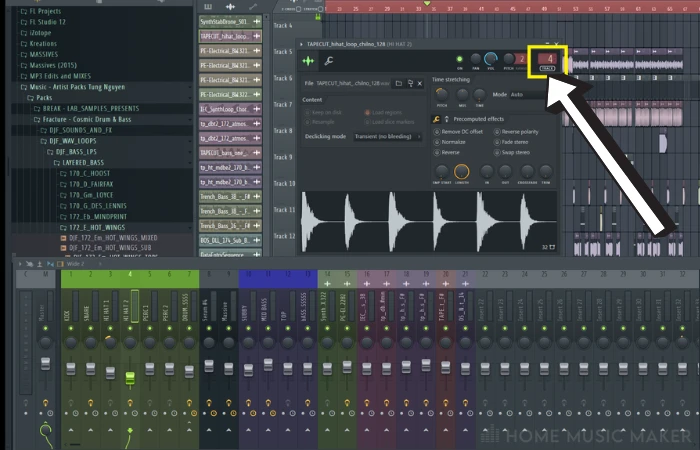Viewport: 700px width, 450px height.
Task: Open the 172_Eb_MINDPRINT folder
Action: [x=94, y=217]
